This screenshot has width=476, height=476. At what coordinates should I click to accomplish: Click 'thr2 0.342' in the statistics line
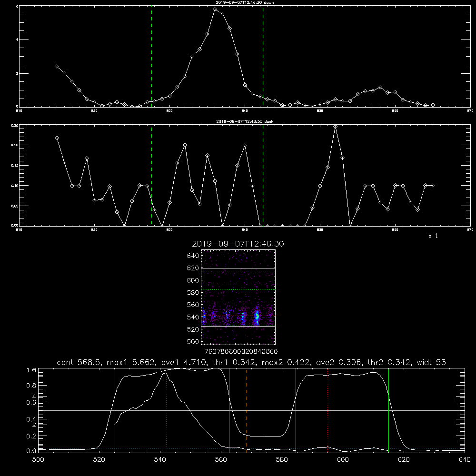pyautogui.click(x=389, y=362)
